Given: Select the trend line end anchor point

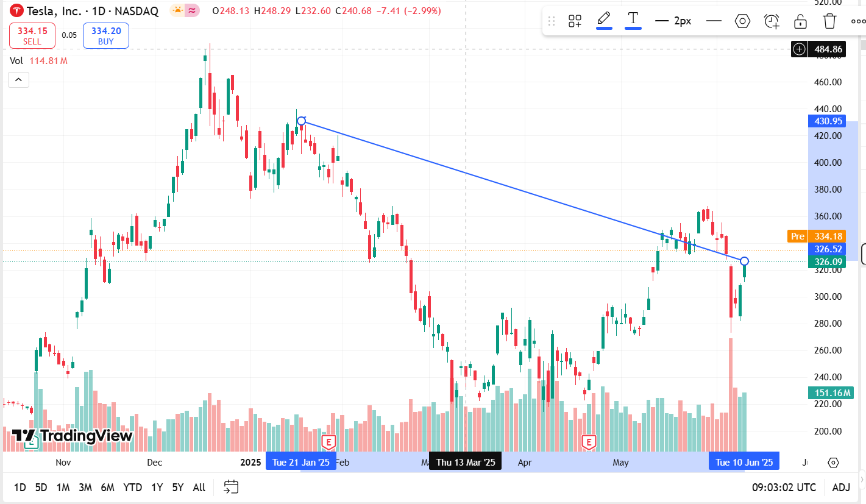Looking at the screenshot, I should coord(744,261).
